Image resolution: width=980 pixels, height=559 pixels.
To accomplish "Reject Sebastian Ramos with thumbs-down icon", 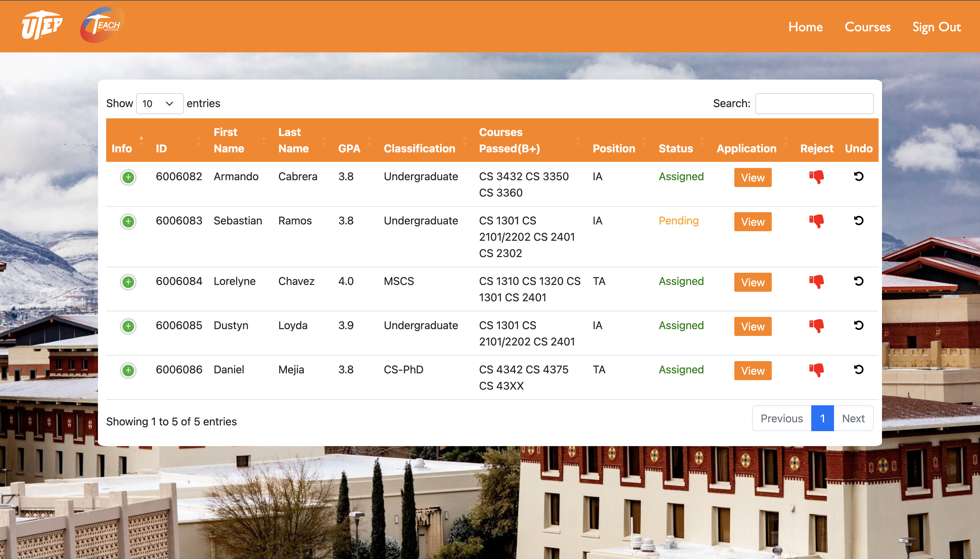I will (x=816, y=221).
